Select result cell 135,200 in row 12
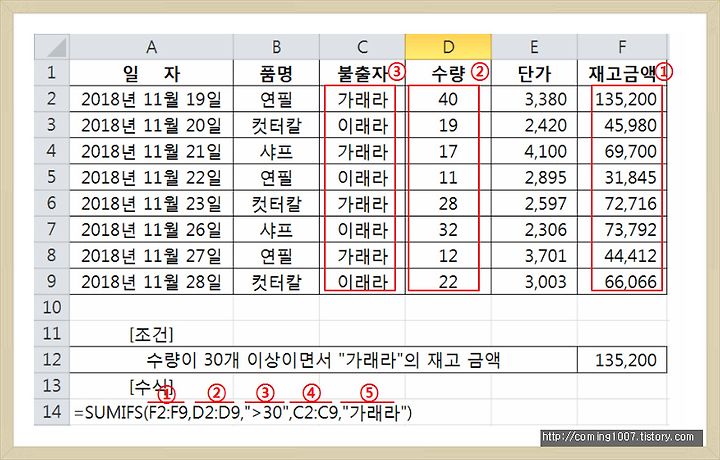Viewport: 720px width, 460px height. (622, 360)
